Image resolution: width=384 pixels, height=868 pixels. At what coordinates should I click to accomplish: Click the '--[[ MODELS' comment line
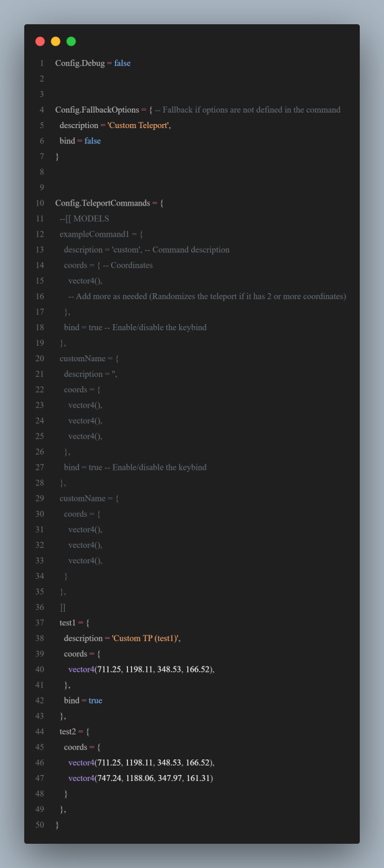coord(84,218)
